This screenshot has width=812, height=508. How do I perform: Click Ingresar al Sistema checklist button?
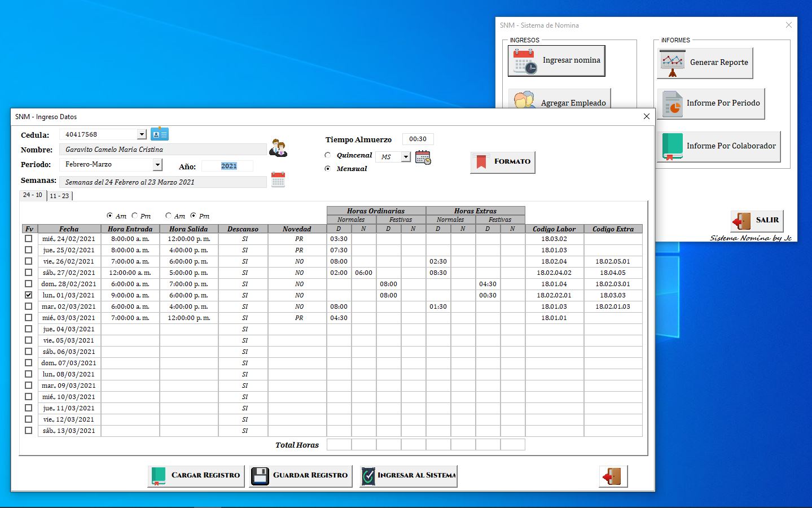(x=409, y=476)
